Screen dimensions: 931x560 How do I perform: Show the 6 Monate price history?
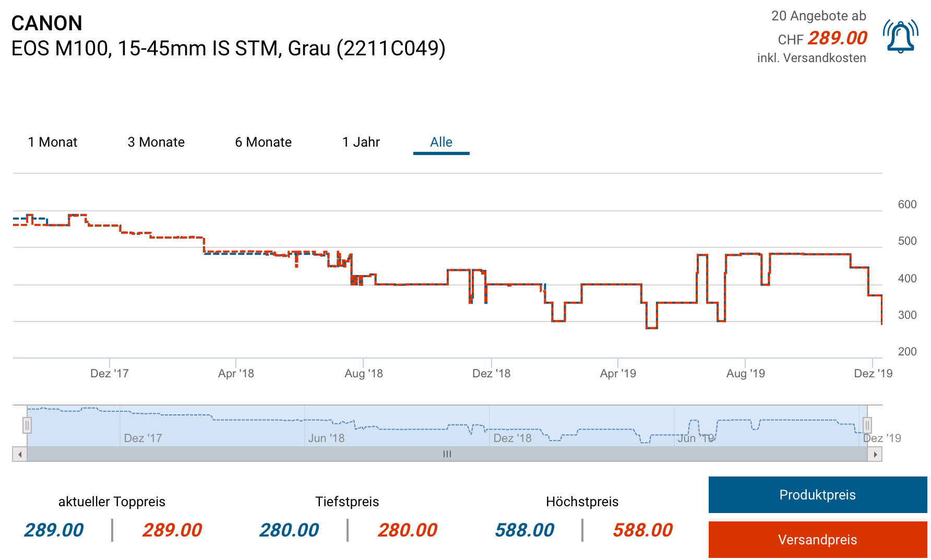263,142
